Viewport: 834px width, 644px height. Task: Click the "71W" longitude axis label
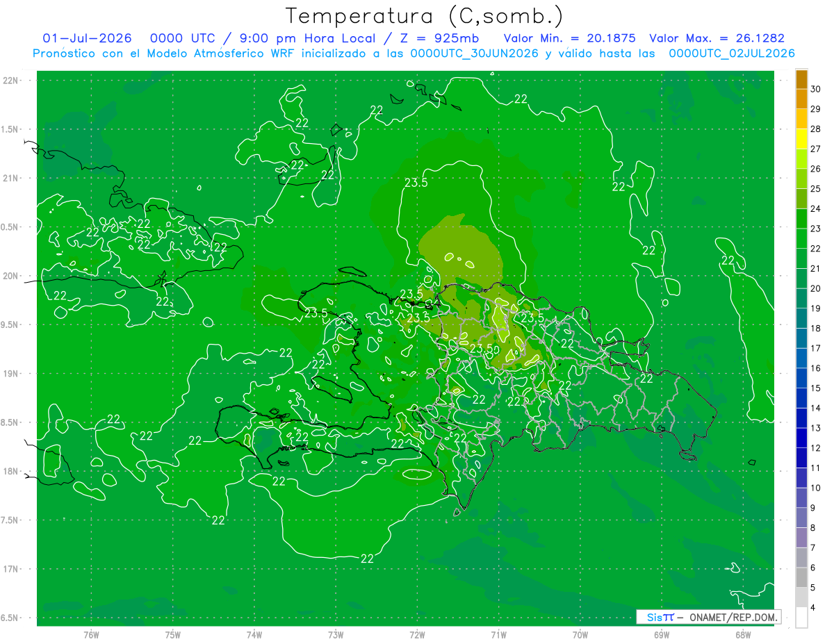498,635
